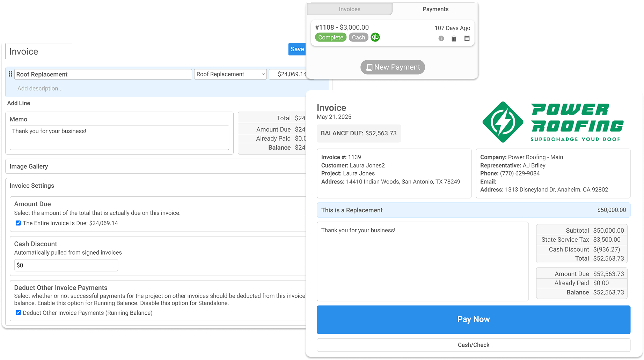Screen dimensions: 644x360
Task: Click the Subtotal $50,000.00 row
Action: 581,230
